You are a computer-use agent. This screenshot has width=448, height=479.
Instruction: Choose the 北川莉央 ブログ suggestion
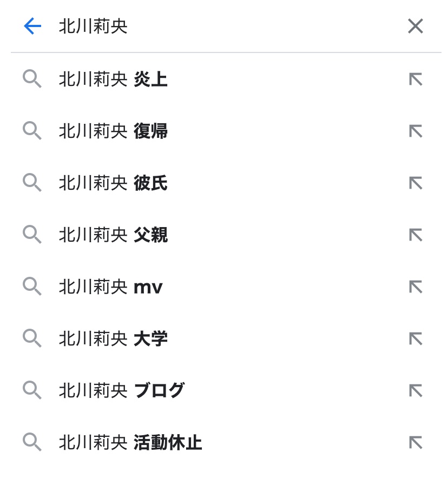tap(122, 390)
